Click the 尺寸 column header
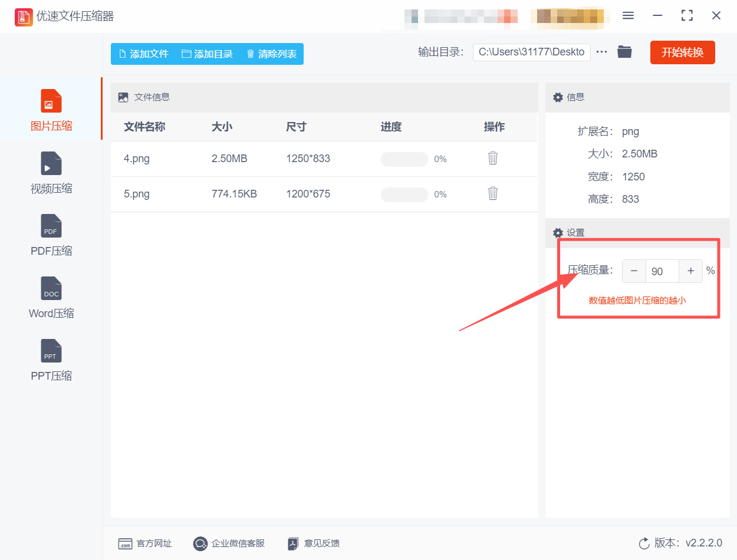Image resolution: width=737 pixels, height=560 pixels. pos(297,127)
